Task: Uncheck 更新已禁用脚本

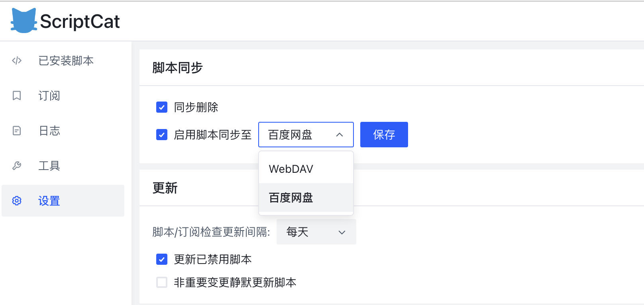Action: [162, 259]
